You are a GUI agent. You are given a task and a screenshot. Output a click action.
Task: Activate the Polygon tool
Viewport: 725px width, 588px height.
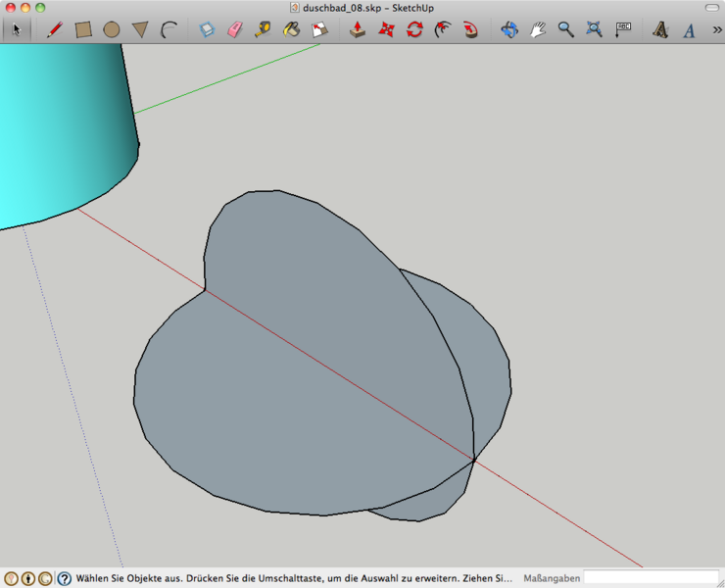point(140,30)
